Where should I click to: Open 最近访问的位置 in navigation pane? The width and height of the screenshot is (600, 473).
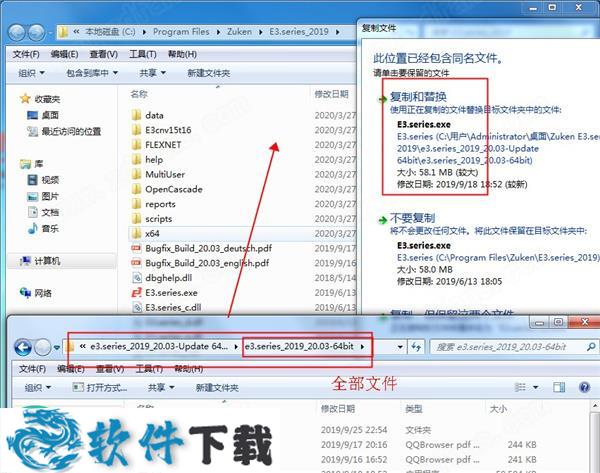pos(64,132)
